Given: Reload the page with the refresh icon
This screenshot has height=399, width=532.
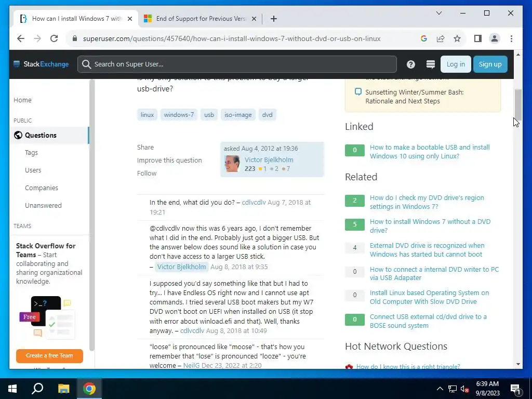Looking at the screenshot, I should (x=54, y=38).
